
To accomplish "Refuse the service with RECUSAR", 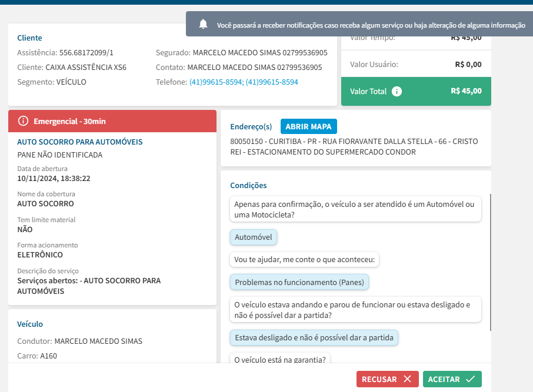I will pos(387,379).
